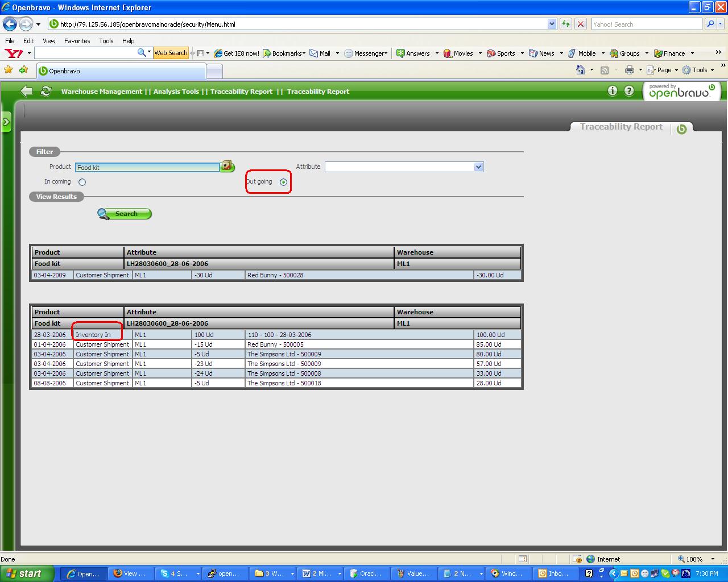728x582 pixels.
Task: Open the zoom level 100% dropdown
Action: coord(713,559)
